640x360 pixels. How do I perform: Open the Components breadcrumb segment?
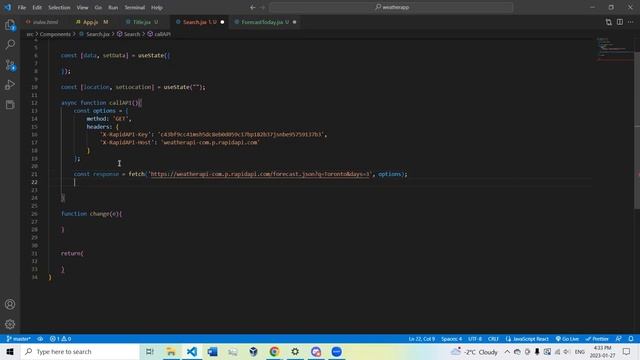[x=55, y=34]
